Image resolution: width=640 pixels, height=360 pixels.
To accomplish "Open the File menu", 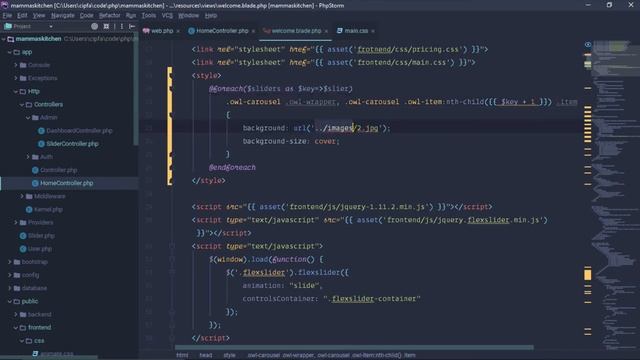I will 7,16.
